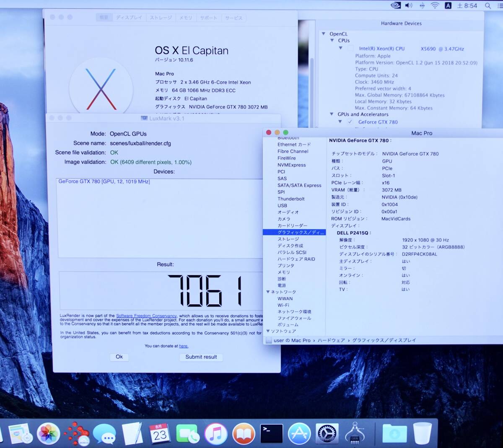Switch to the サポート tab

(x=208, y=18)
